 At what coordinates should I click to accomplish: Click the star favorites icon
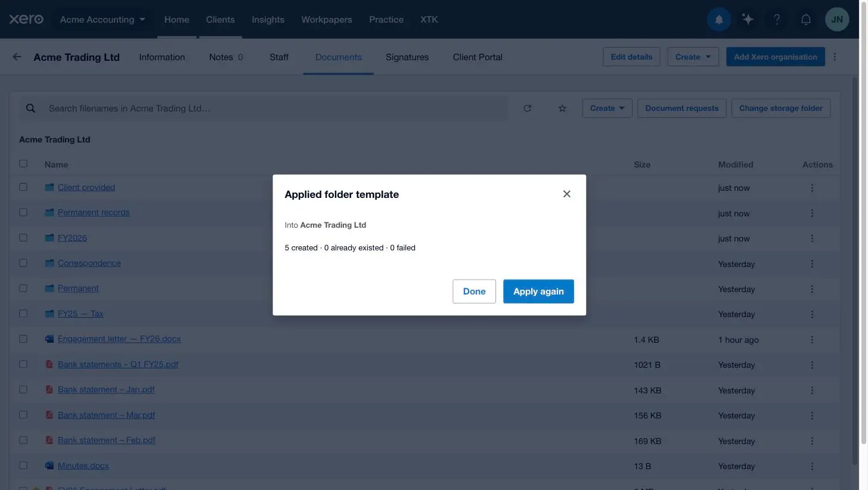(562, 108)
